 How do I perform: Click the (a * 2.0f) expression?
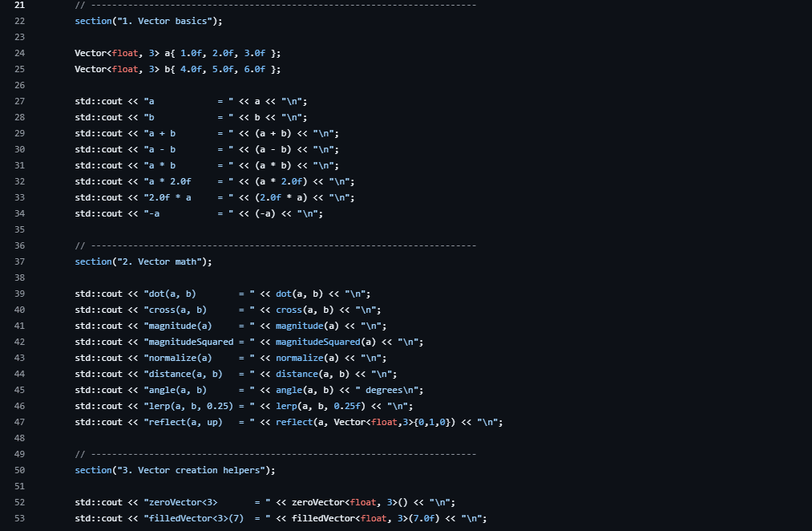(281, 182)
